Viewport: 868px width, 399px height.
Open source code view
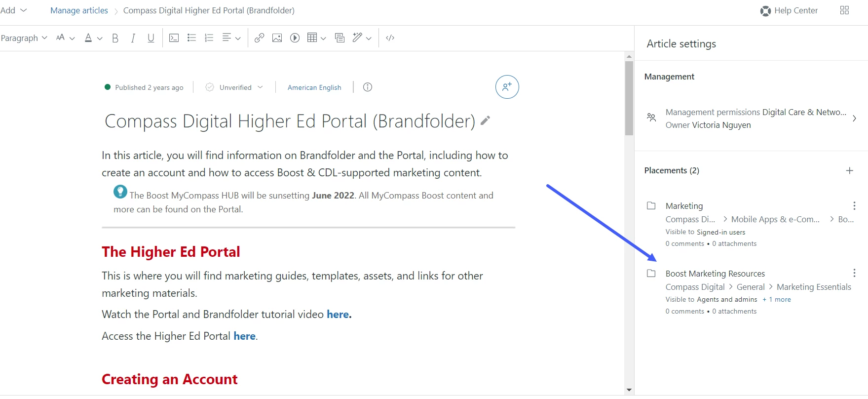tap(390, 38)
